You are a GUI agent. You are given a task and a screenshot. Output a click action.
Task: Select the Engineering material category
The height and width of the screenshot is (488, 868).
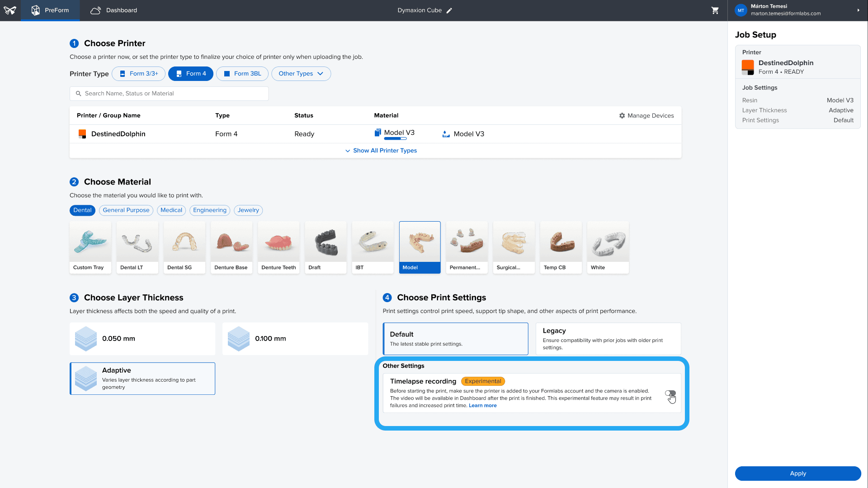coord(210,210)
